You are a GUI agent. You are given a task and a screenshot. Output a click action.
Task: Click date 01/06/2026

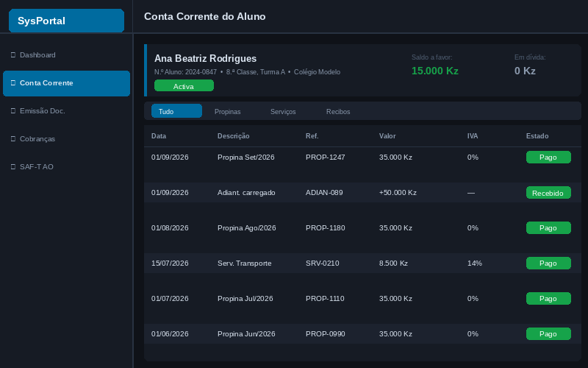[170, 334]
